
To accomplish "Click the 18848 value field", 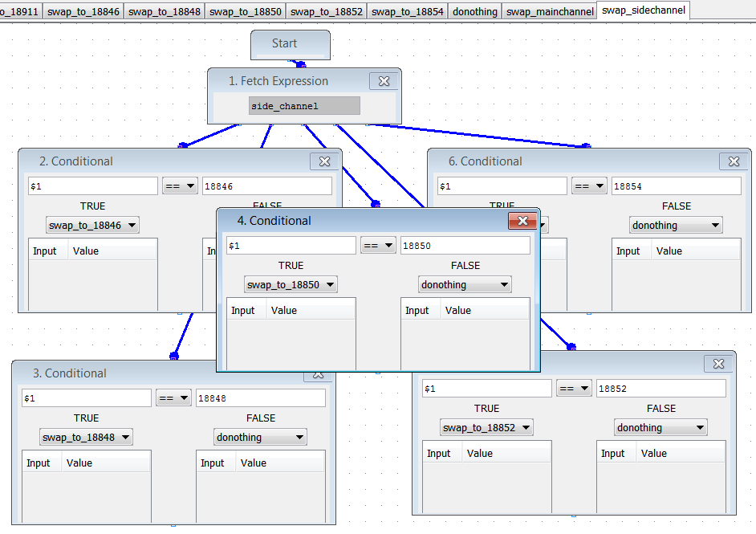I will pyautogui.click(x=261, y=398).
